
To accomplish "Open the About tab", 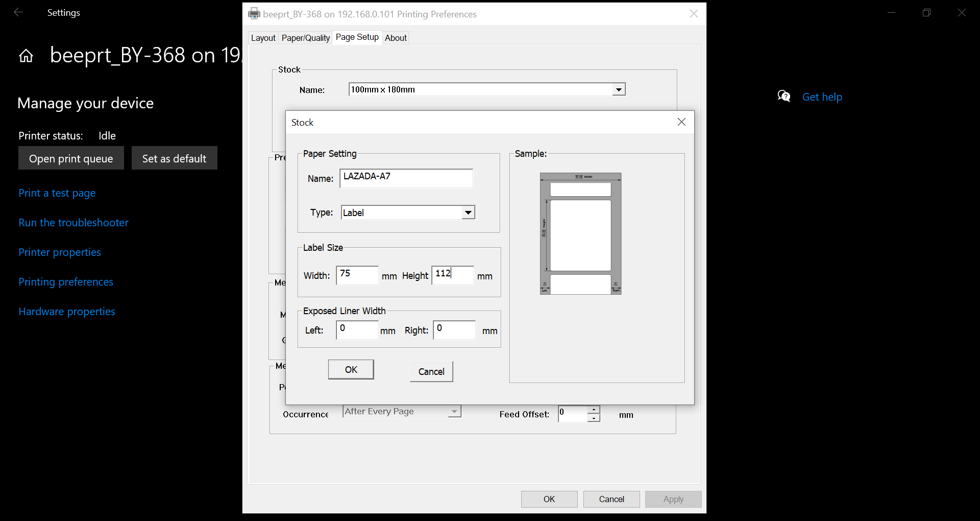I will (x=396, y=37).
